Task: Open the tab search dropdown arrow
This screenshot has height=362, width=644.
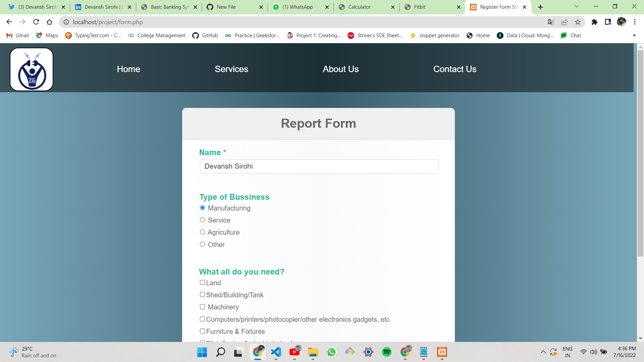Action: click(x=577, y=6)
